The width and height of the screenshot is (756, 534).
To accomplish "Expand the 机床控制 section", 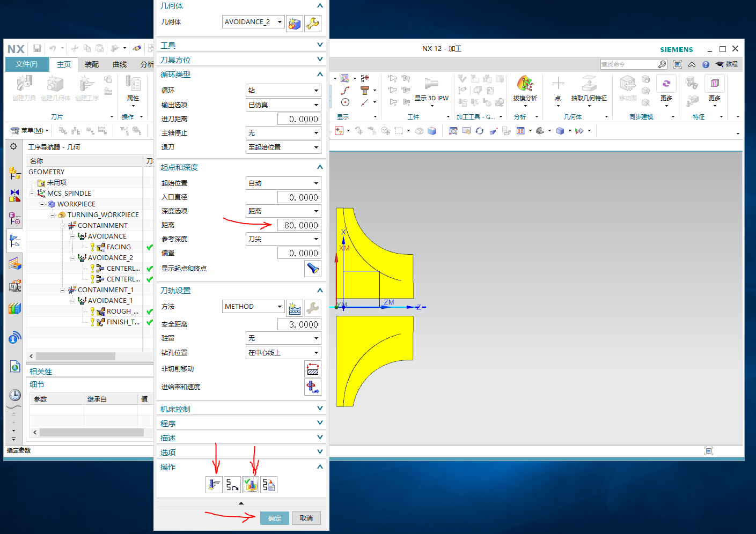I will pos(241,409).
